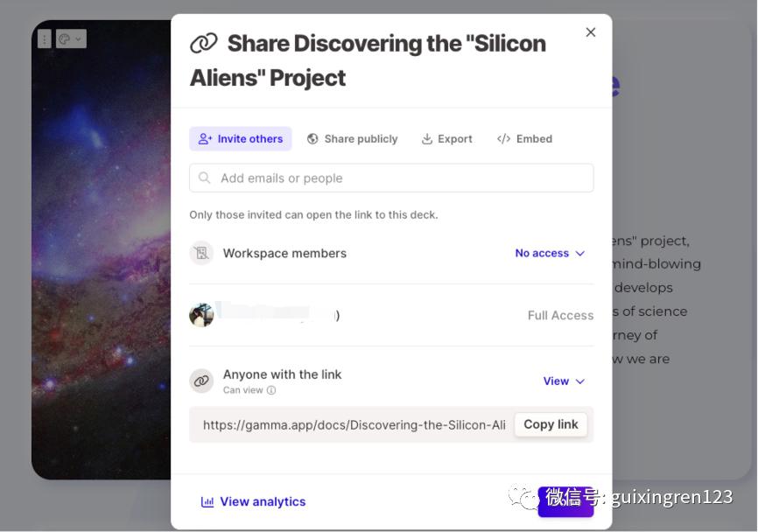Open the View analytics link
758x532 pixels.
(262, 502)
